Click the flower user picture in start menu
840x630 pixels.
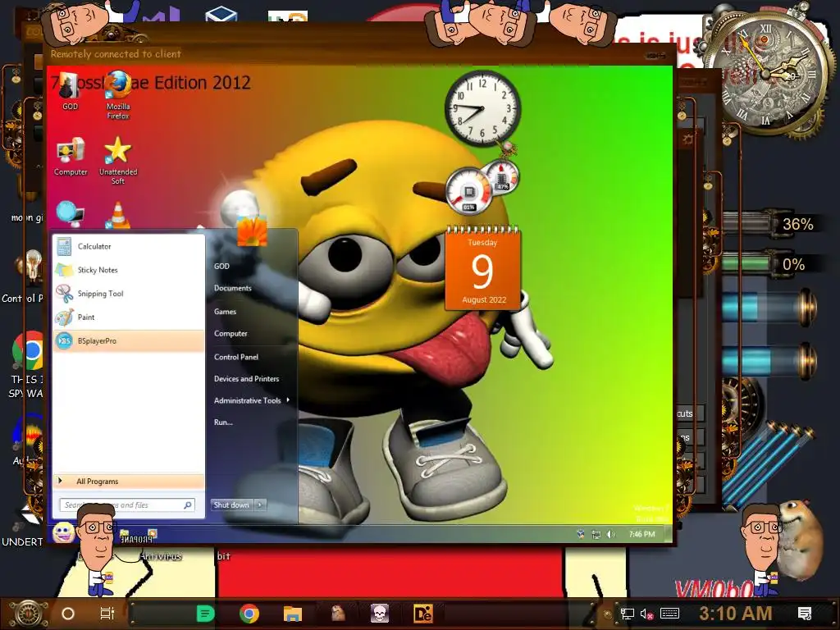pyautogui.click(x=252, y=231)
